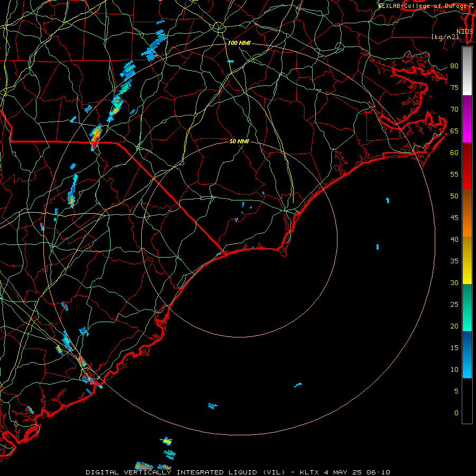Pick the black bottom band of color bar
The image size is (476, 476).
467,401
